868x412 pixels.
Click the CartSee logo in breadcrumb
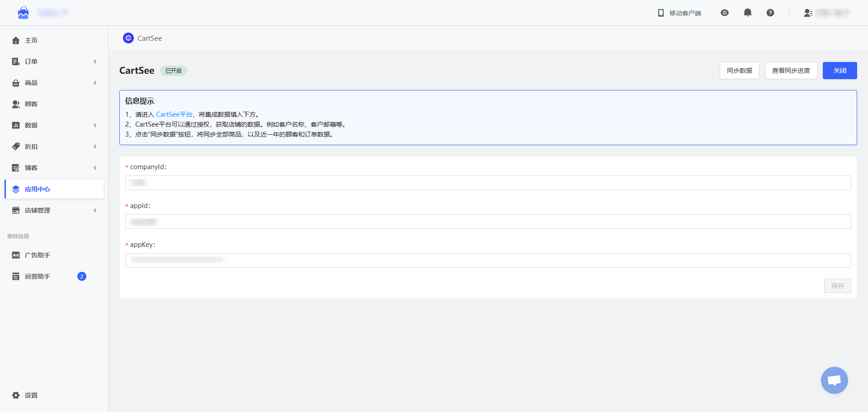coord(128,38)
